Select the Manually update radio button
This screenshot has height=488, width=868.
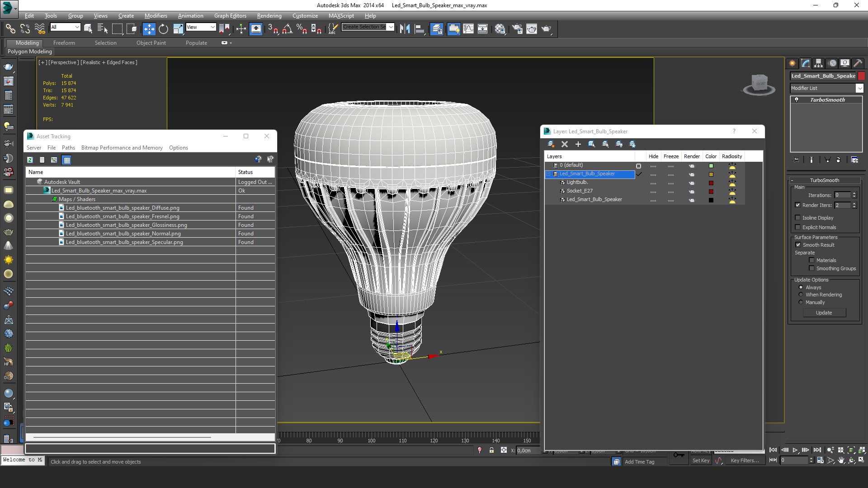pyautogui.click(x=801, y=302)
